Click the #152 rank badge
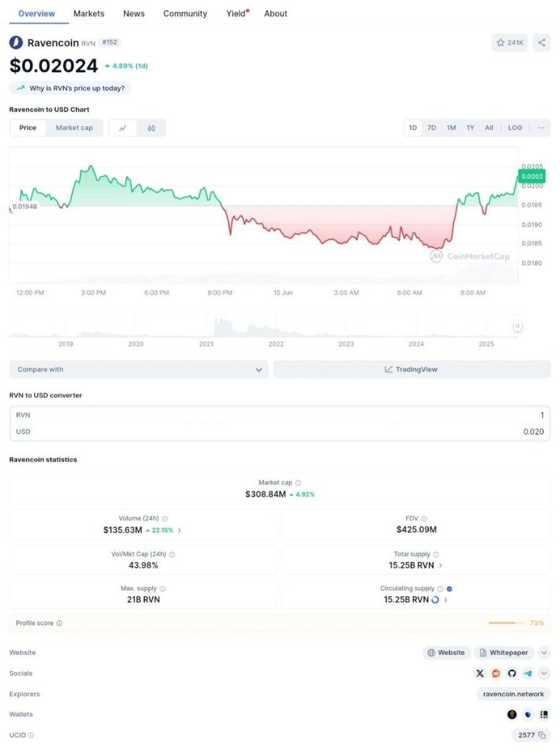Screen dimensions: 560x752 (110, 43)
